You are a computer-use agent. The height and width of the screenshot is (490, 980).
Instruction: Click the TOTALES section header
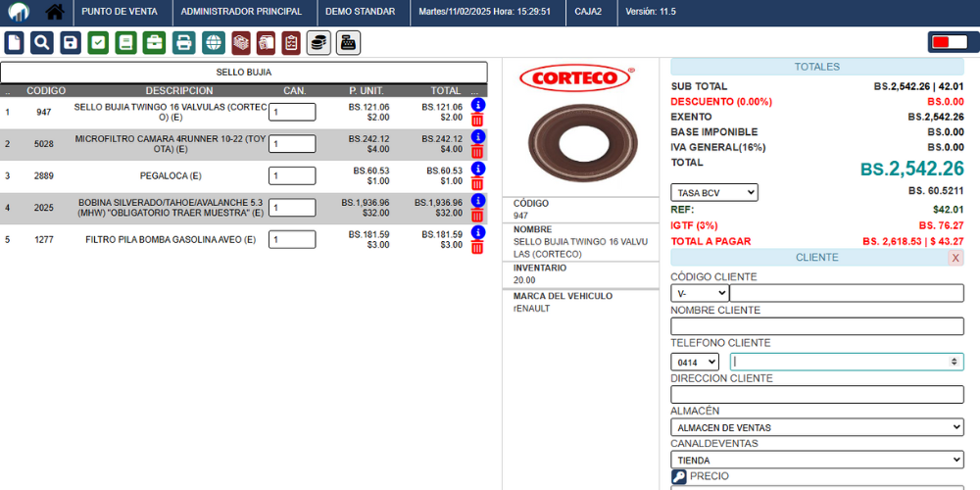(817, 67)
